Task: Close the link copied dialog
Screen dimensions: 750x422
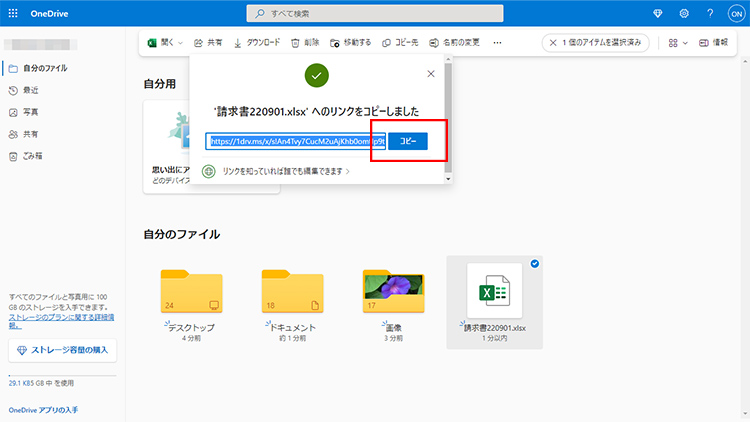Action: (x=431, y=74)
